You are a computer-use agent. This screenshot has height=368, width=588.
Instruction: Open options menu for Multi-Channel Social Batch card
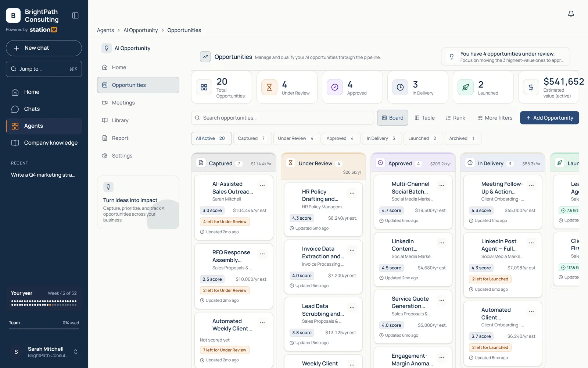(442, 185)
